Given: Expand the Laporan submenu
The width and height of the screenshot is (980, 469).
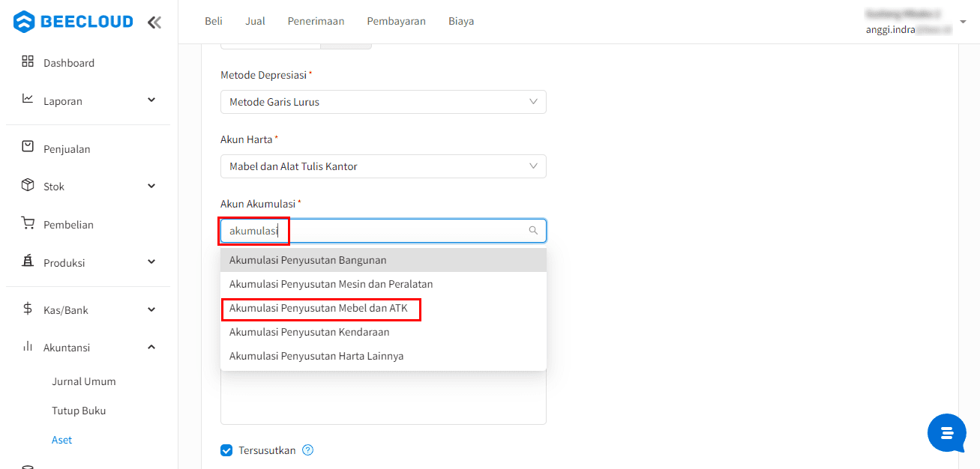Looking at the screenshot, I should pyautogui.click(x=151, y=100).
